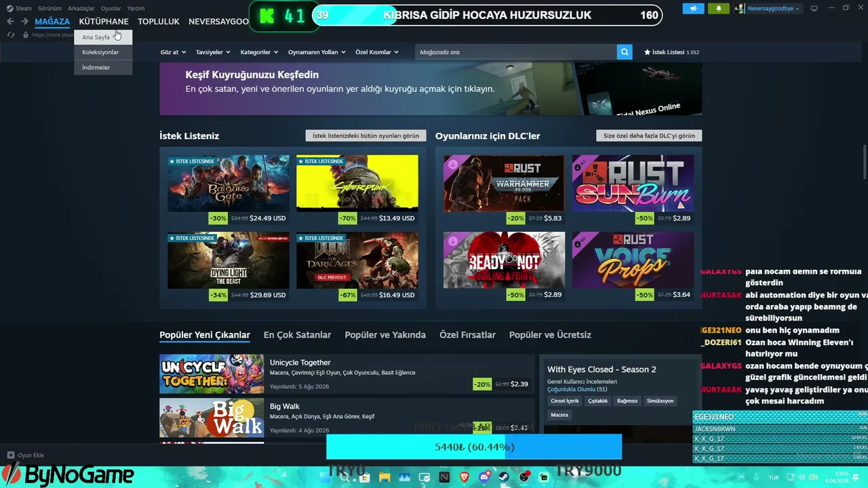
Task: Expand the Tavsiyeler store menu
Action: click(x=213, y=52)
